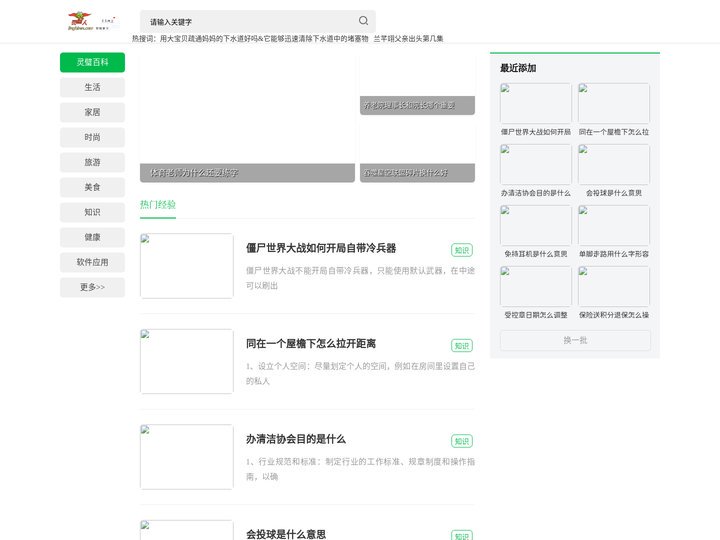Click sidebar caption 办清洁协会目的是什么
The width and height of the screenshot is (720, 540).
pyautogui.click(x=535, y=193)
